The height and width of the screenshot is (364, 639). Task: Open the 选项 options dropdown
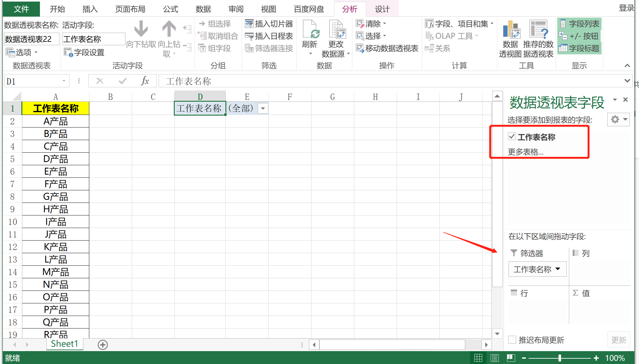pyautogui.click(x=22, y=52)
